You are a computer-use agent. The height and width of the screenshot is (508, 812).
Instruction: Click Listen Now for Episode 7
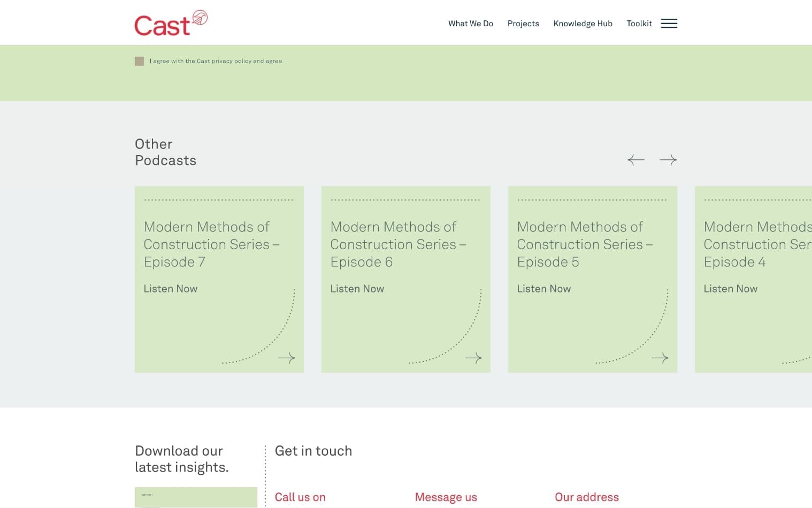(170, 289)
